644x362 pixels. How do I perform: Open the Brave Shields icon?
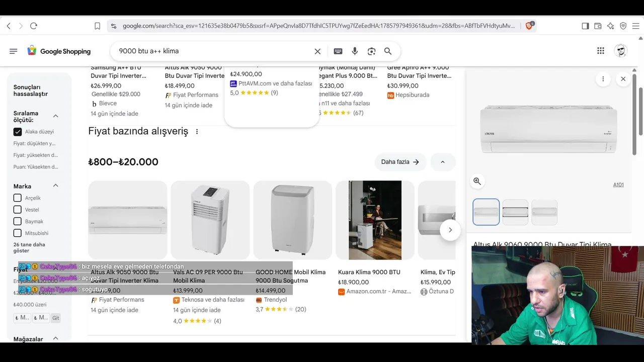(529, 26)
